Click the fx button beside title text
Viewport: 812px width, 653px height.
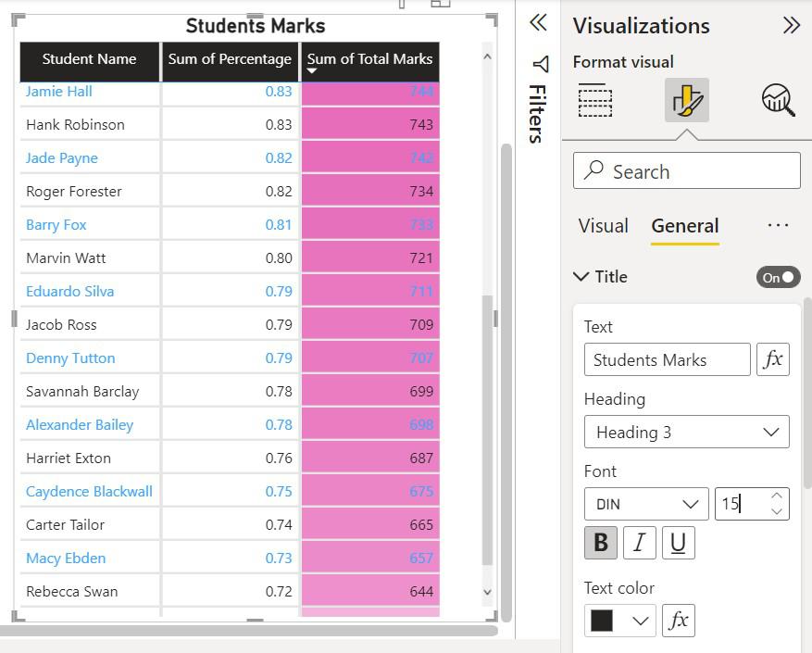[773, 359]
